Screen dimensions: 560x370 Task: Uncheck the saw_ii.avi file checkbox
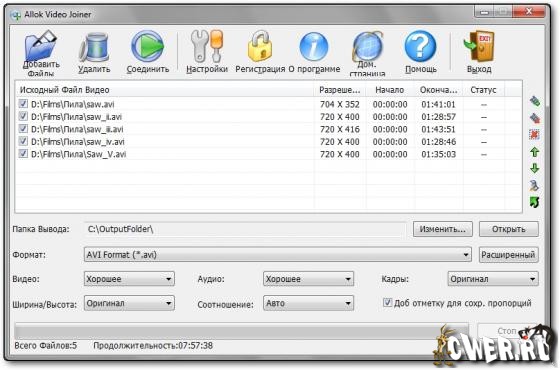(x=23, y=116)
